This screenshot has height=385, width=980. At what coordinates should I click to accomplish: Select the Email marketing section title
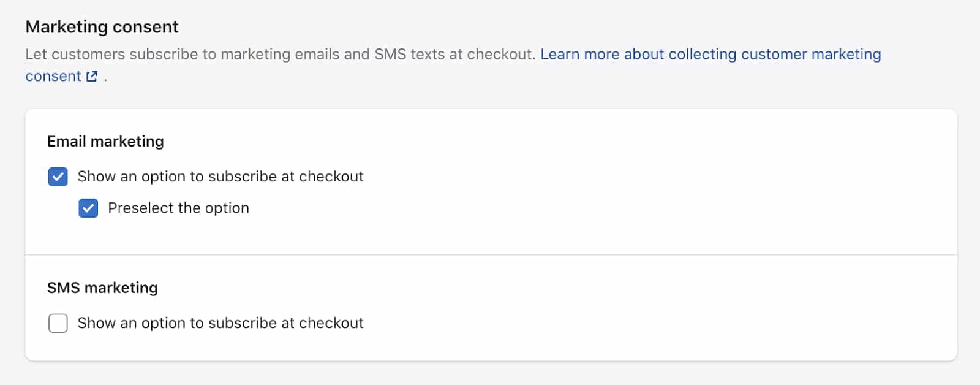pyautogui.click(x=105, y=142)
